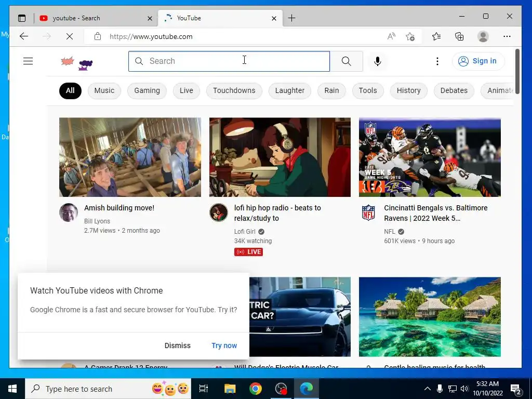Stop page loading with X button

click(x=70, y=36)
